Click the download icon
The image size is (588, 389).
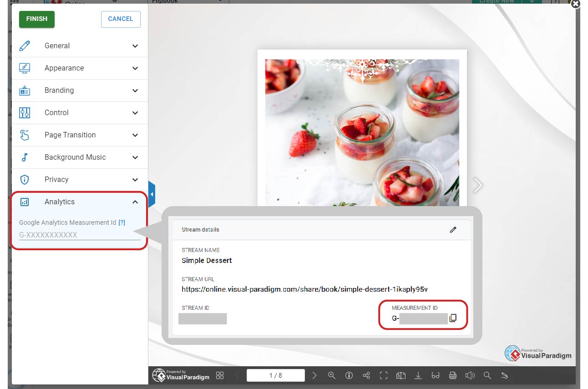point(418,375)
